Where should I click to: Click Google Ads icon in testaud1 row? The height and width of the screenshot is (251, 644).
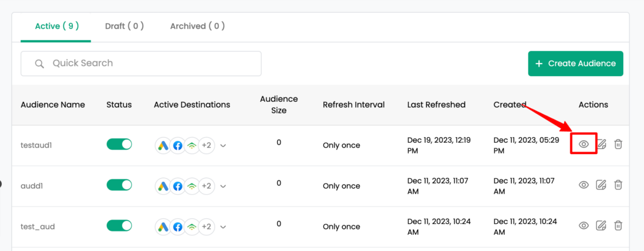coord(163,145)
